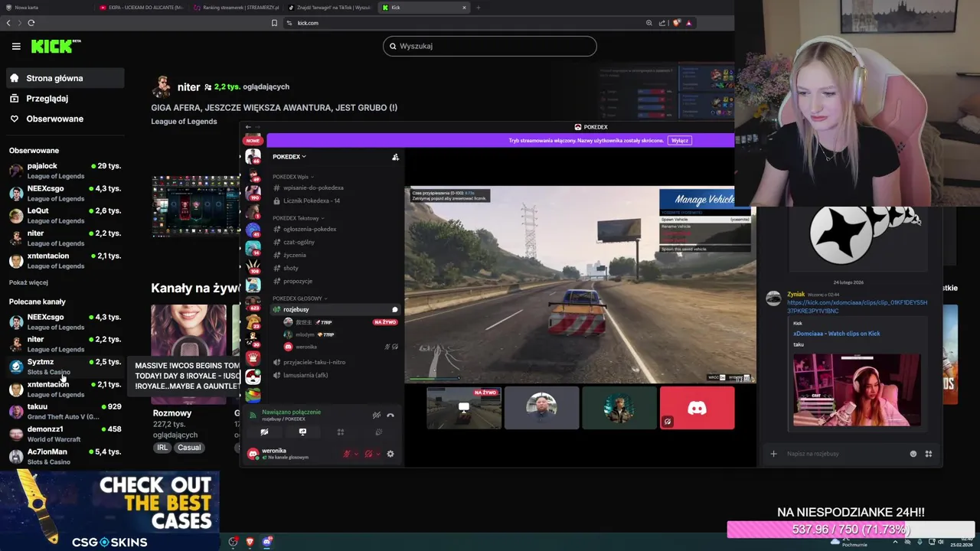980x551 pixels.
Task: Open followed channel LeQut
Action: [x=65, y=215]
